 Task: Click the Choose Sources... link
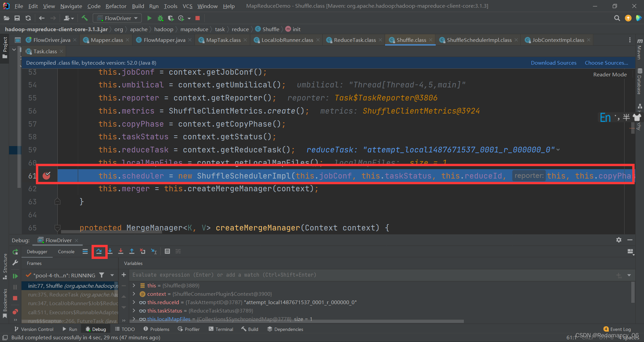606,63
